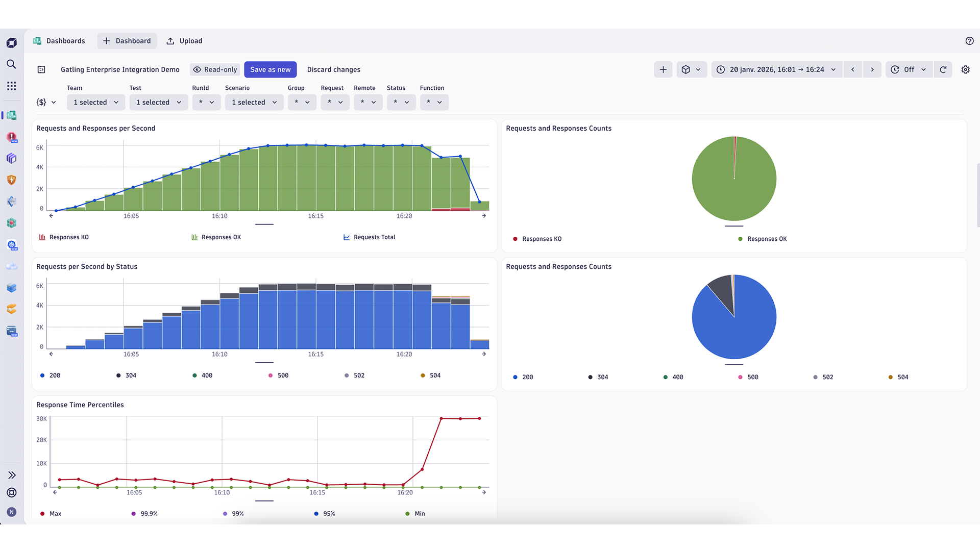Click the refresh dashboard icon
Image resolution: width=980 pixels, height=551 pixels.
tap(943, 69)
